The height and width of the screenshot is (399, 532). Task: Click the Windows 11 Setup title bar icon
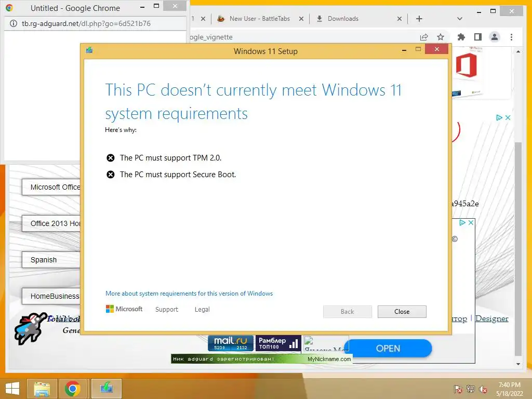pos(89,50)
